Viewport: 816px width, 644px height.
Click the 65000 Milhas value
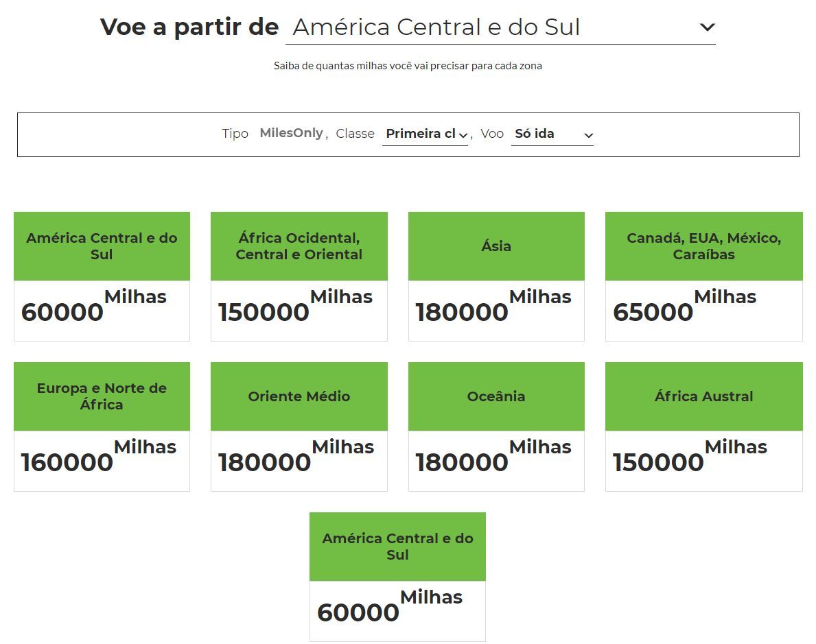[x=684, y=306]
